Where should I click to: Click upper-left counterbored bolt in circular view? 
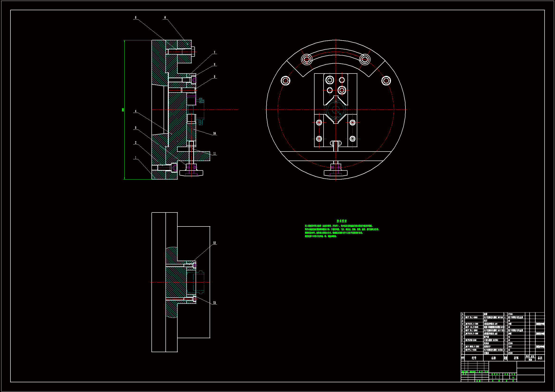(x=307, y=59)
